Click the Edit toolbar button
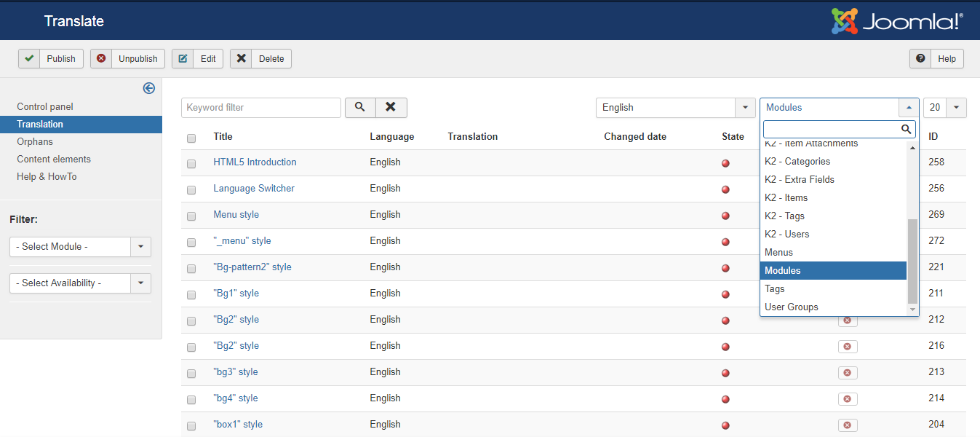The image size is (980, 437). click(198, 59)
